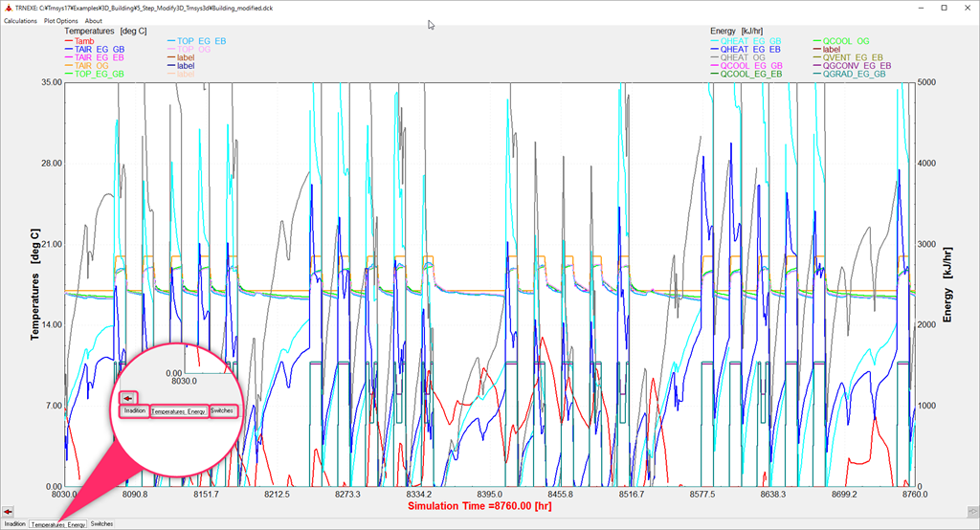980x530 pixels.
Task: Close the TRNEXE window
Action: [967, 8]
